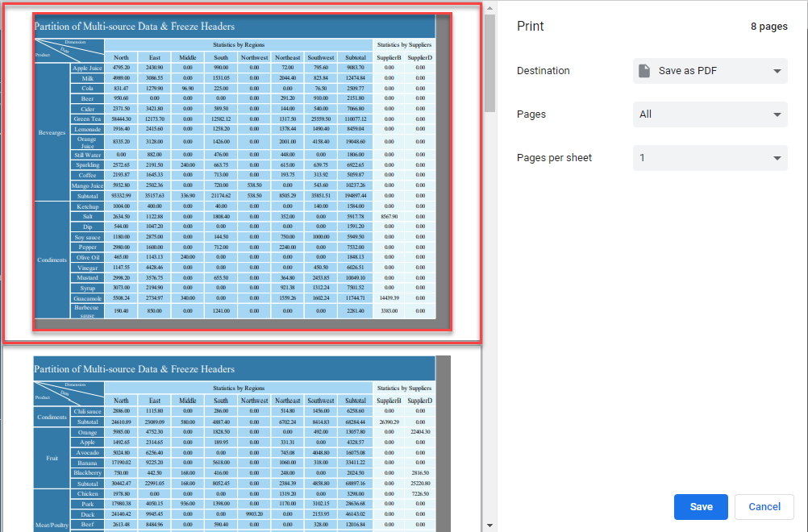Click the Print dialog heading

530,26
